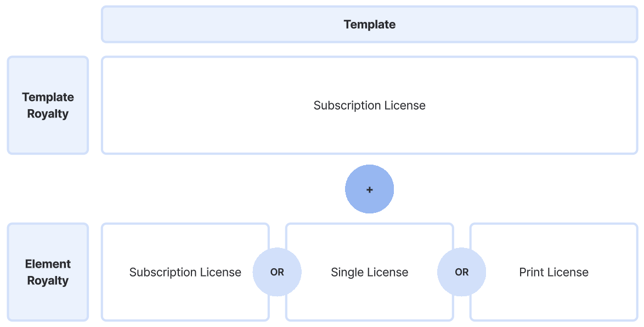The image size is (644, 327).
Task: Click the "OR" text next to Print License
Action: point(461,272)
